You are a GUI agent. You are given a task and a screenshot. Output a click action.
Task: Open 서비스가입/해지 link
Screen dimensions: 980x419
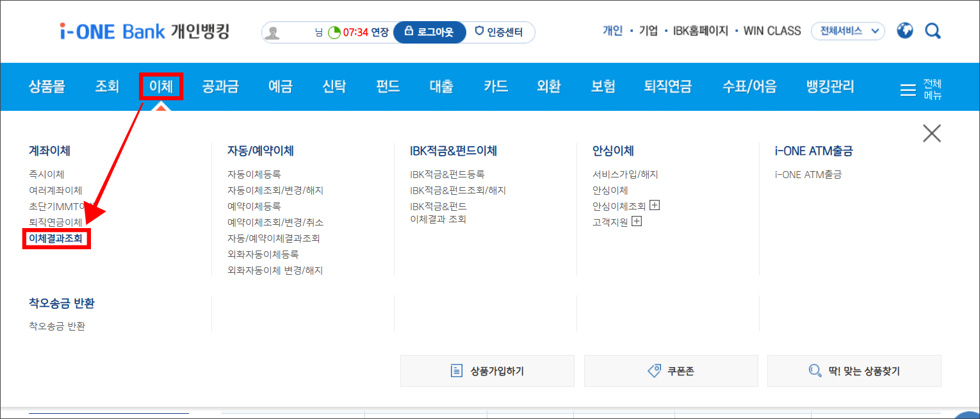(x=625, y=174)
